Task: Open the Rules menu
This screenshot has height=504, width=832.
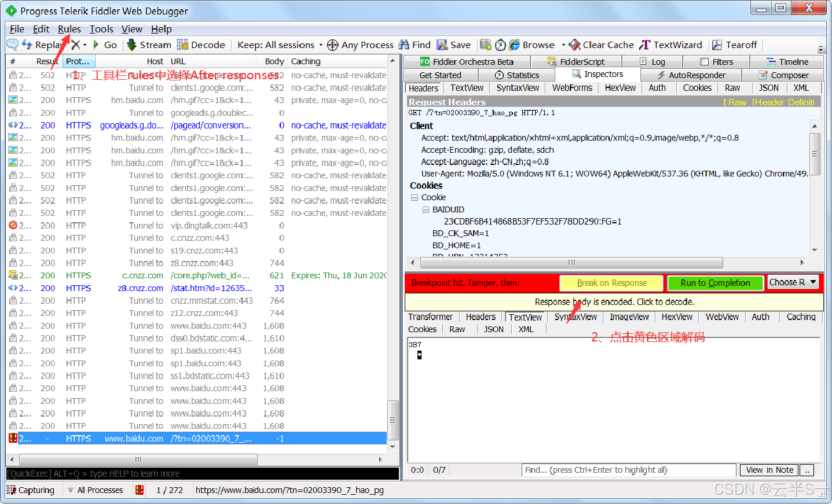Action: [69, 29]
